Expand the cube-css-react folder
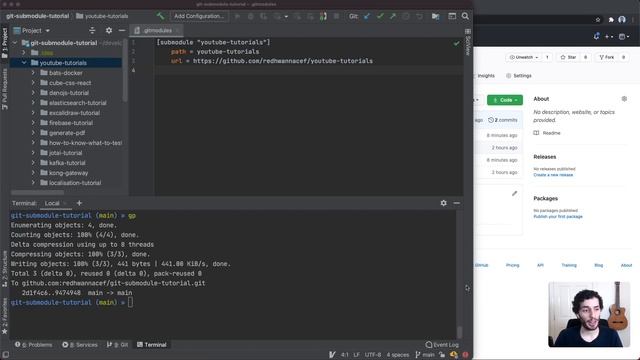The image size is (640, 360). pyautogui.click(x=33, y=82)
